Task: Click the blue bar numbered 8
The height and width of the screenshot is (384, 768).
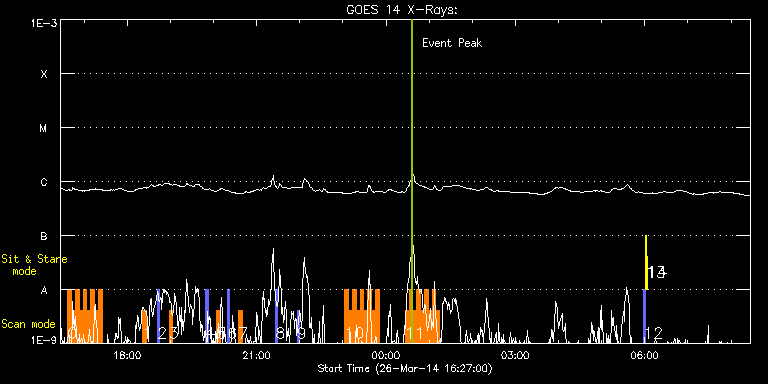Action: tap(277, 316)
